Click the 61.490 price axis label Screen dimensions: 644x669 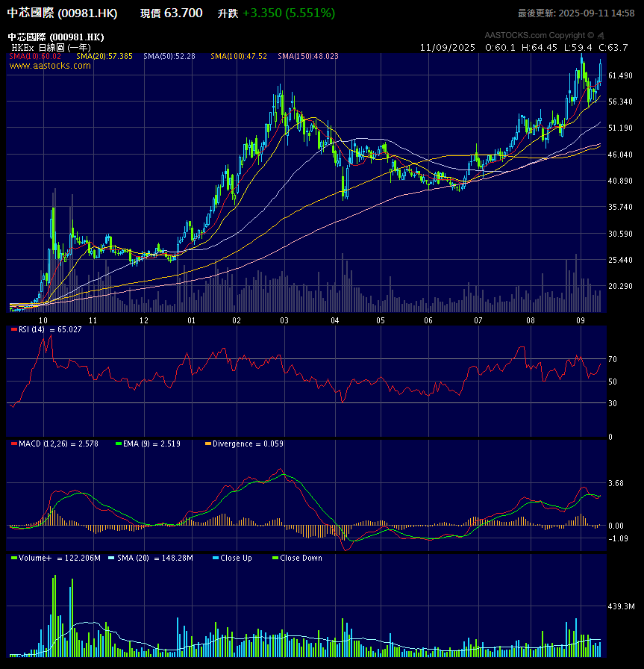621,75
